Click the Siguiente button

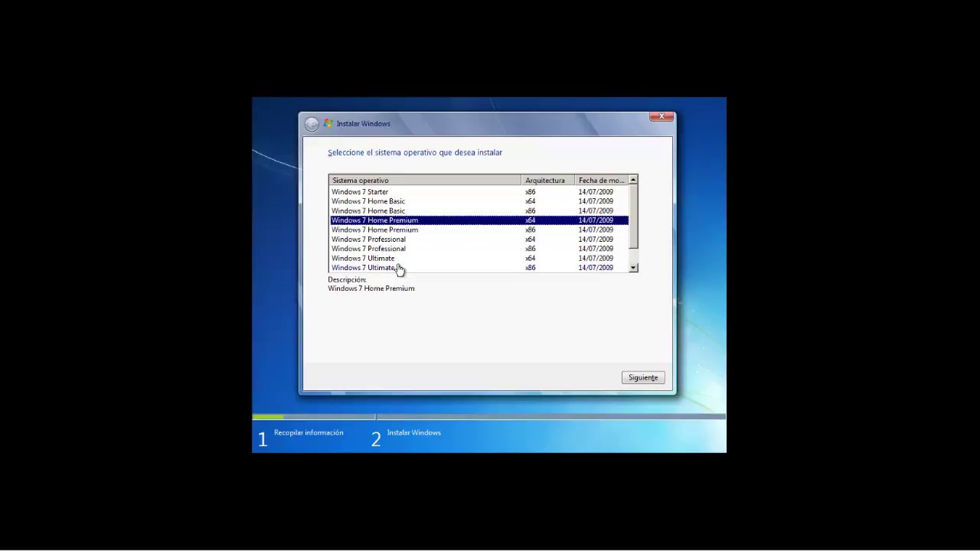(643, 377)
